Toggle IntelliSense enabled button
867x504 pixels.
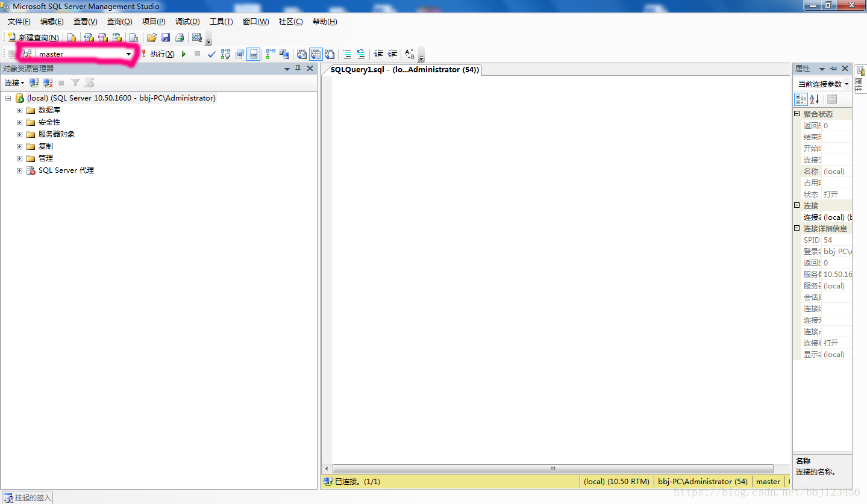click(x=254, y=54)
